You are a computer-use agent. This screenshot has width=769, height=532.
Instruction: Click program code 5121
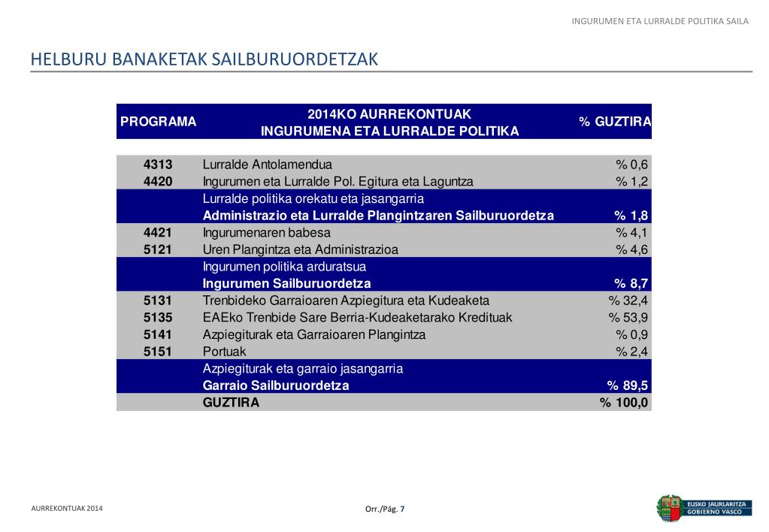click(158, 249)
